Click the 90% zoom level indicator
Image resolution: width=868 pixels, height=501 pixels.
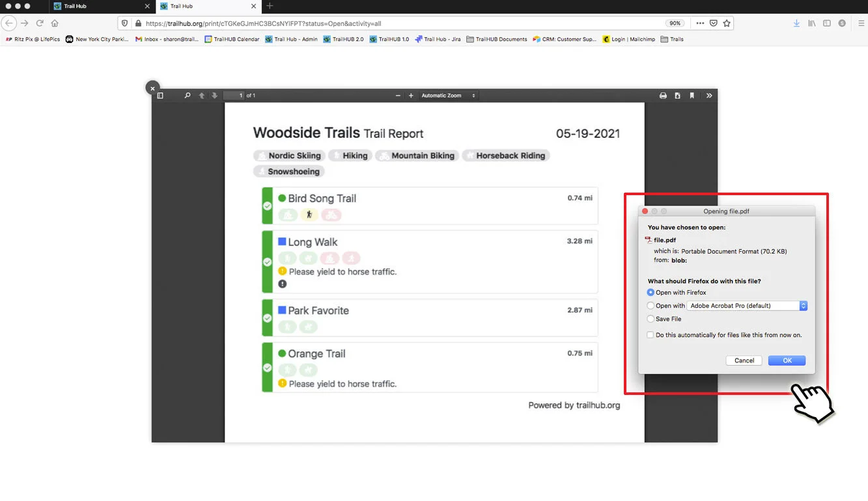tap(675, 23)
